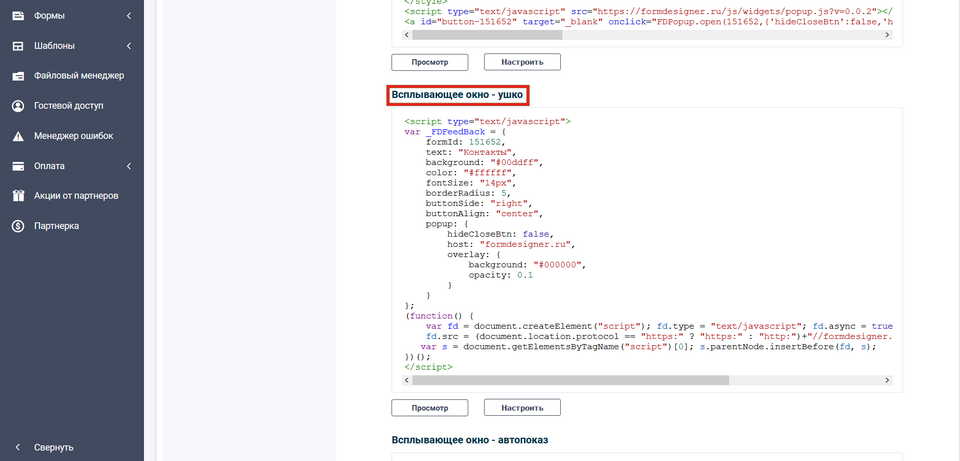Expand the Формы submenu chevron

pyautogui.click(x=129, y=16)
